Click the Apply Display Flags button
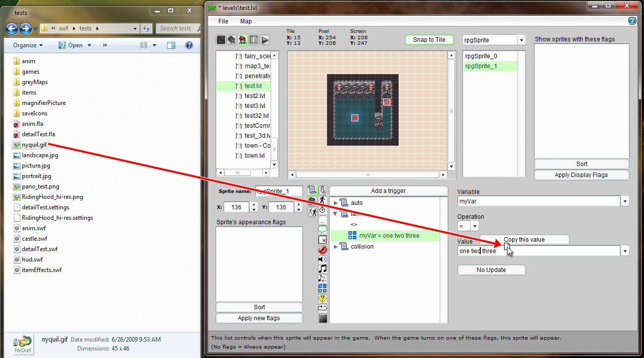This screenshot has height=358, width=644. click(x=581, y=175)
